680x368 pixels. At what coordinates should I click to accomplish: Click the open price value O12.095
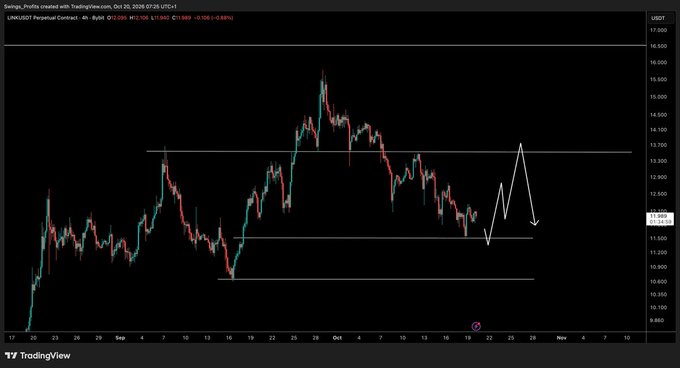(117, 18)
